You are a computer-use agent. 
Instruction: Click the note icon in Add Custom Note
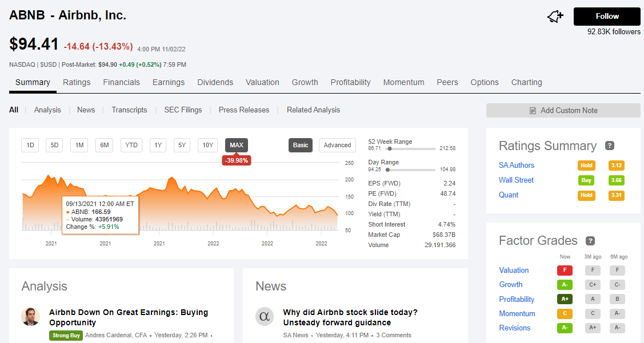pos(533,111)
